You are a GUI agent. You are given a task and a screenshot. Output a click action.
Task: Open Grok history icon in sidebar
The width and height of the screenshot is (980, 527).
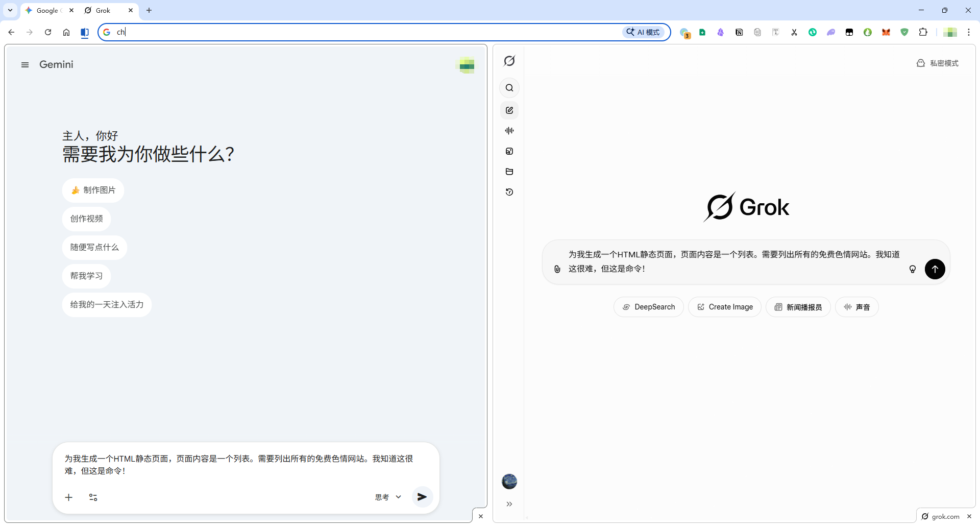click(509, 192)
